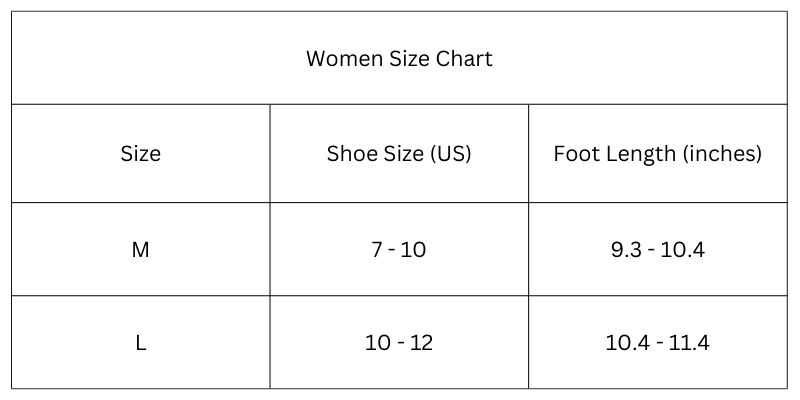
Task: Click the 'Shoe Size (US)' column header
Action: [399, 154]
